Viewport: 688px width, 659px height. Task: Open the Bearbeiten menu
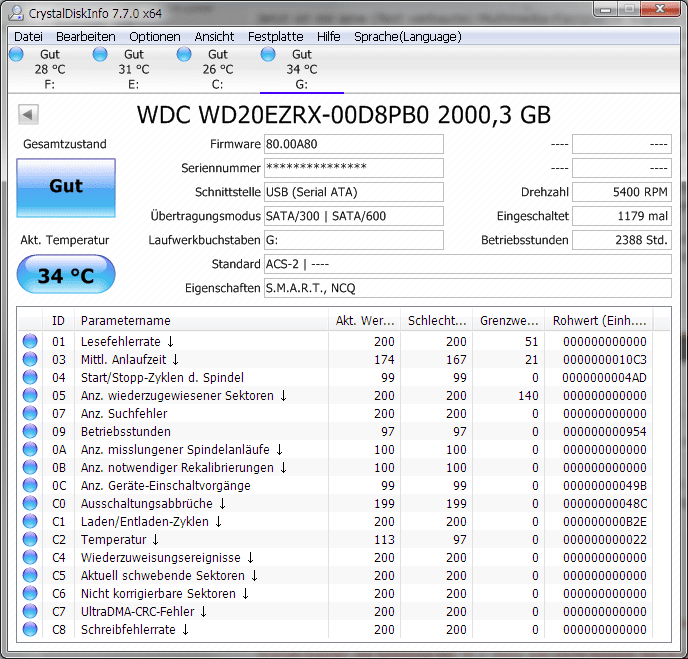pyautogui.click(x=86, y=36)
